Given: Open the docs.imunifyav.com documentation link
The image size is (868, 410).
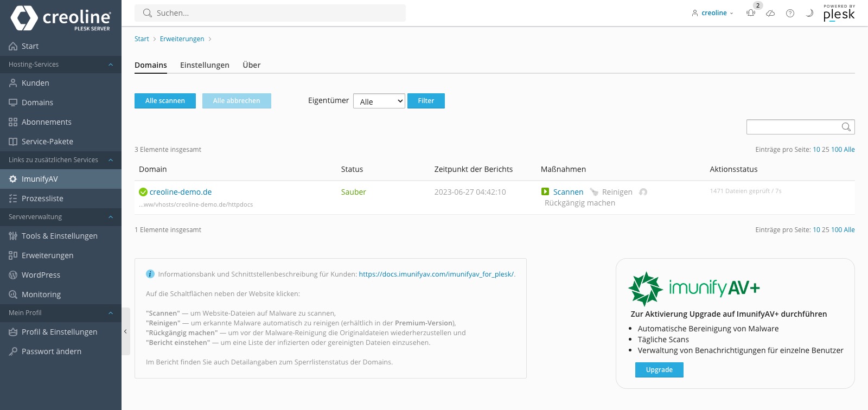Looking at the screenshot, I should 436,274.
